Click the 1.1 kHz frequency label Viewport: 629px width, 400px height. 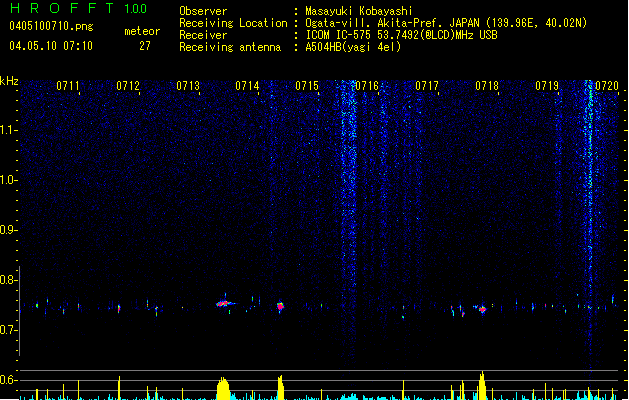point(8,130)
